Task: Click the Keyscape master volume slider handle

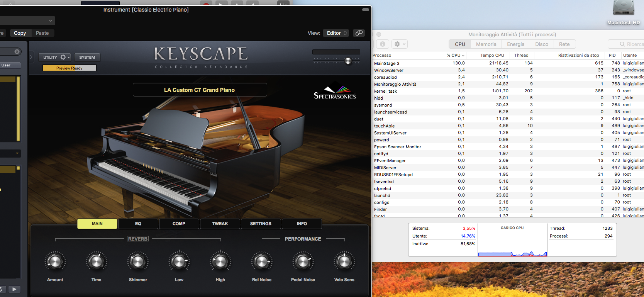Action: tap(348, 61)
